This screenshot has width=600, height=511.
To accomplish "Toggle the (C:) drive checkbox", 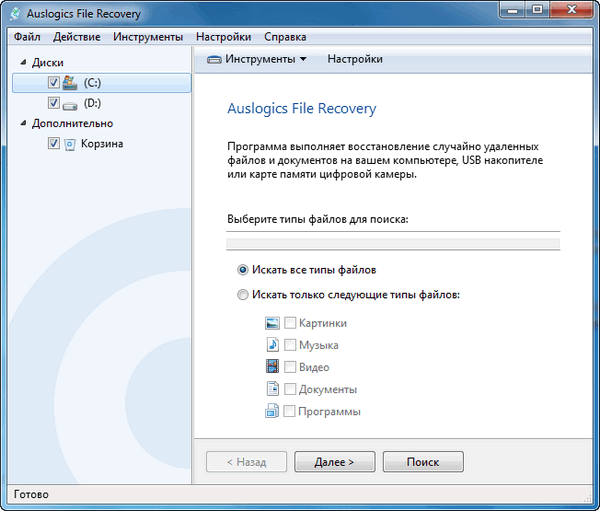I will (x=54, y=82).
